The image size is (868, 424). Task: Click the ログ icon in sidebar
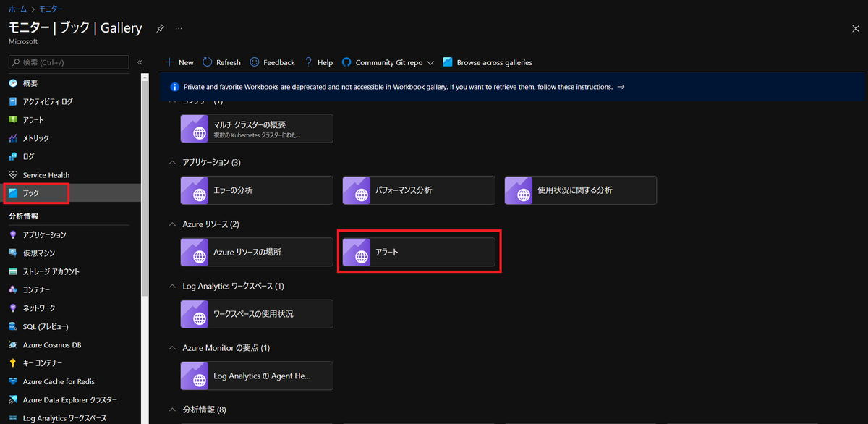click(x=13, y=156)
